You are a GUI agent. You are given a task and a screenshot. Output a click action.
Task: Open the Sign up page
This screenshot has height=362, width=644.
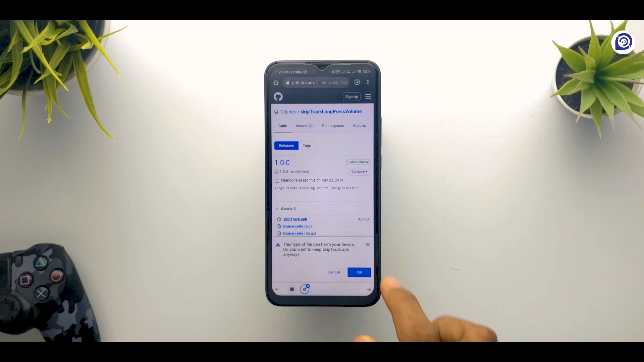click(352, 96)
